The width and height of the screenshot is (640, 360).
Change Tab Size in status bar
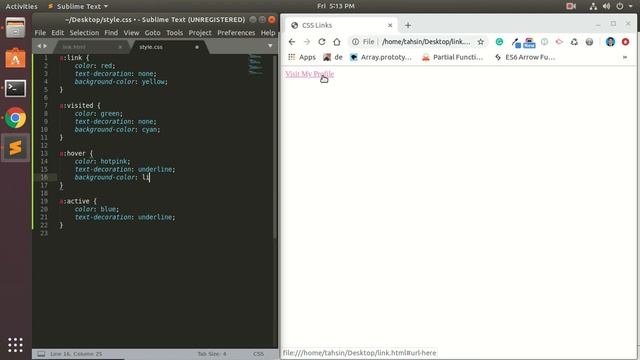coord(212,354)
